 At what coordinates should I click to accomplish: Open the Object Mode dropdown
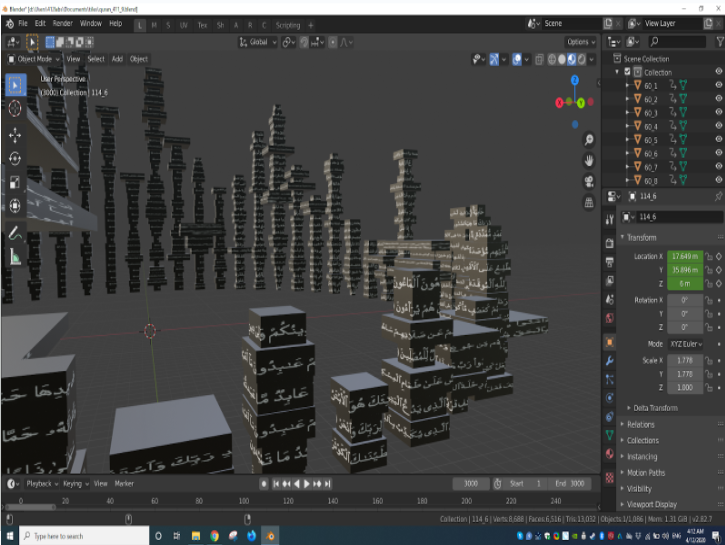point(34,59)
